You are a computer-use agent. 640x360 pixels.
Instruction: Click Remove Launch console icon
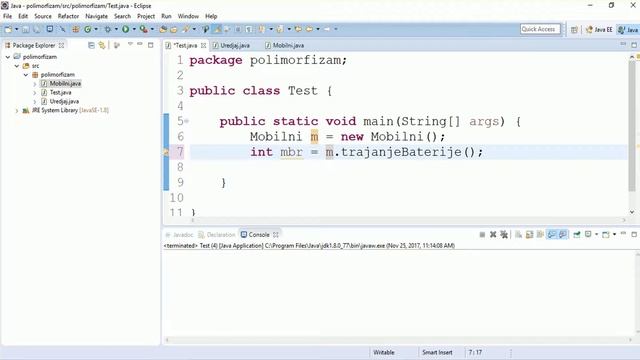click(x=493, y=235)
